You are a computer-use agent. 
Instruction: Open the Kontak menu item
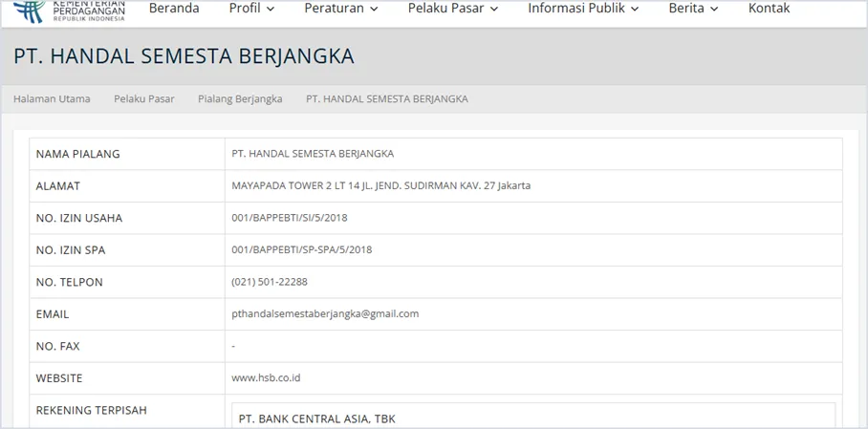(769, 9)
